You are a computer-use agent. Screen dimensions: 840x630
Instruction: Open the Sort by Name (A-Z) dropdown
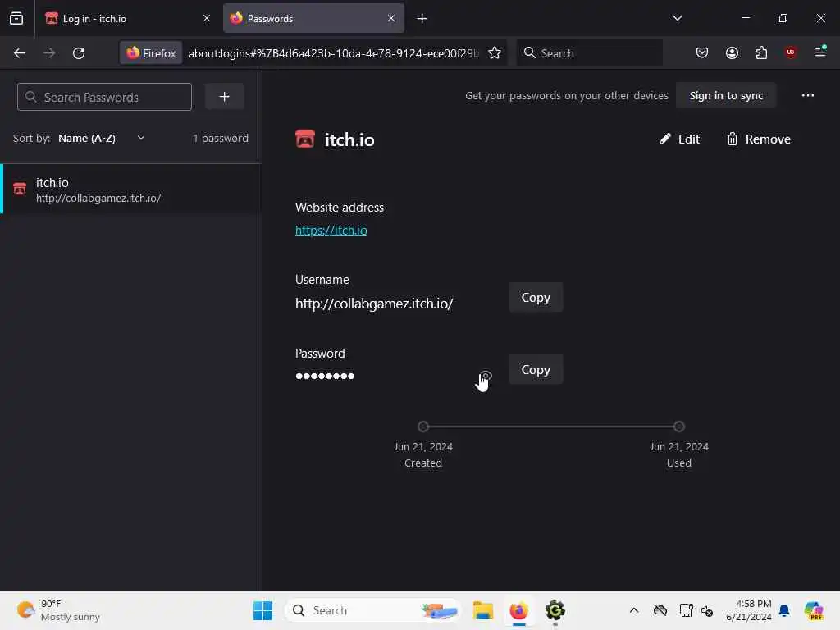pyautogui.click(x=102, y=138)
